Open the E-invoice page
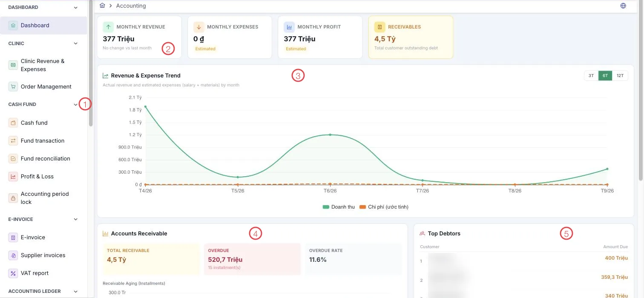 click(x=43, y=238)
